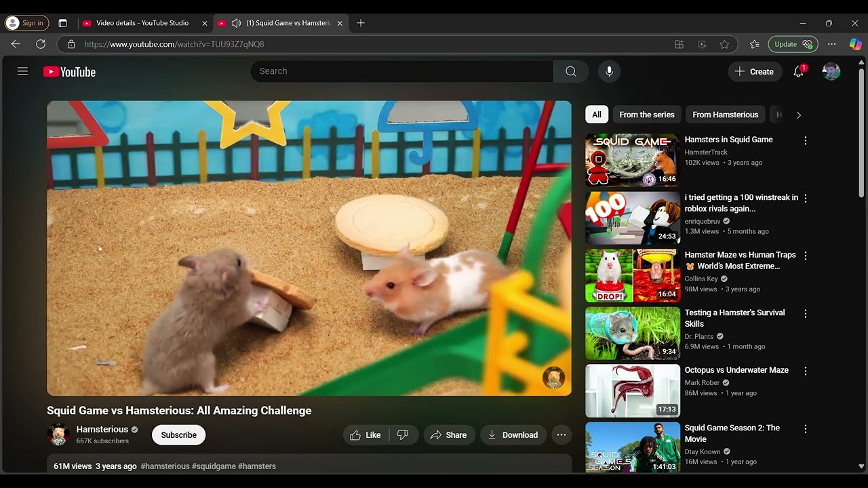Click the #squidgame hashtag
This screenshot has height=488, width=868.
point(214,466)
